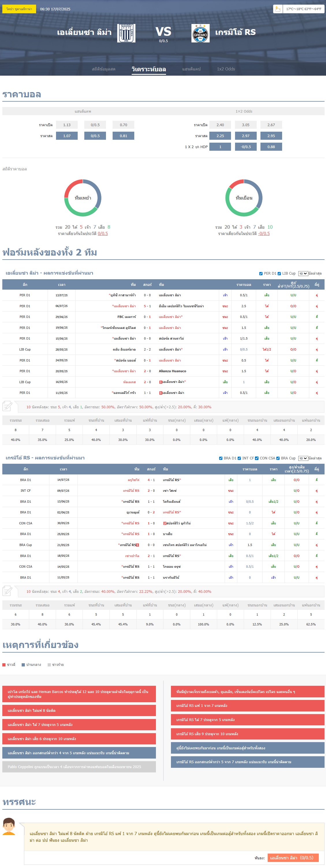Click the เซาเปาโล team name on 18/05/25
Screen dimensions: 326x868
pyautogui.click(x=132, y=556)
